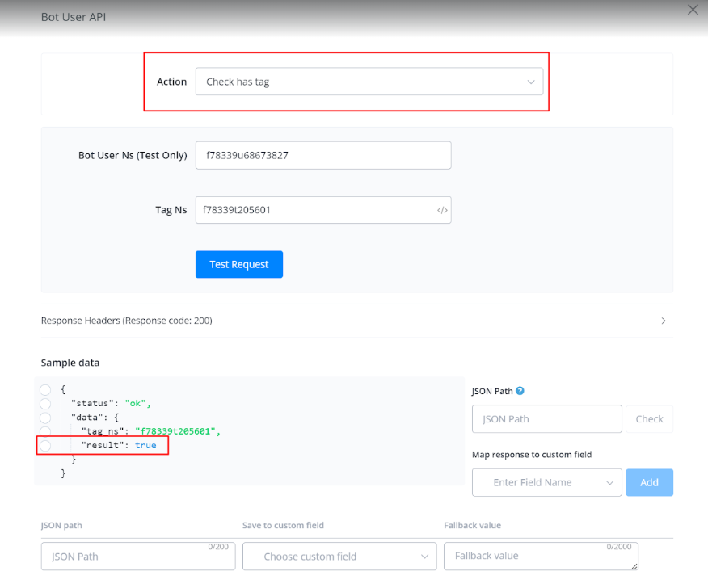This screenshot has width=708, height=588.
Task: Click inside the Tag Ns input field
Action: (311, 210)
